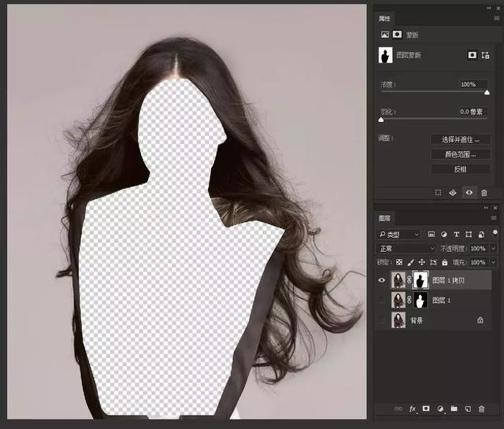Select the vector mask button in Properties

tap(487, 55)
